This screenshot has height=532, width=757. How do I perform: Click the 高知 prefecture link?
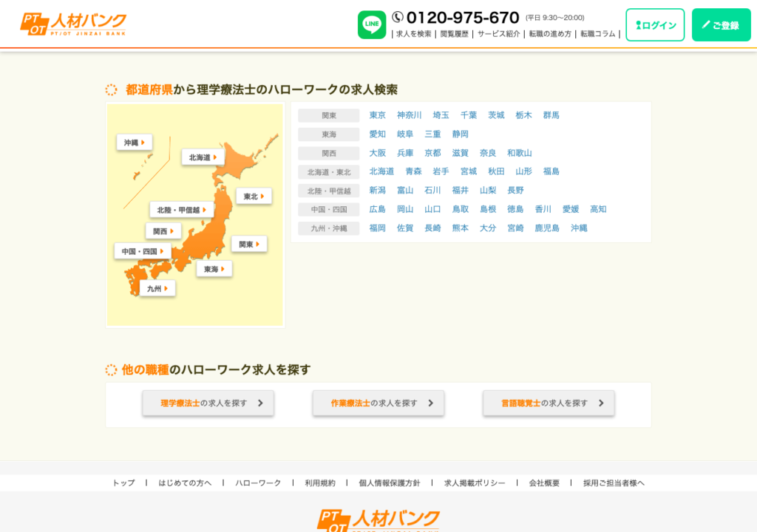coord(597,209)
